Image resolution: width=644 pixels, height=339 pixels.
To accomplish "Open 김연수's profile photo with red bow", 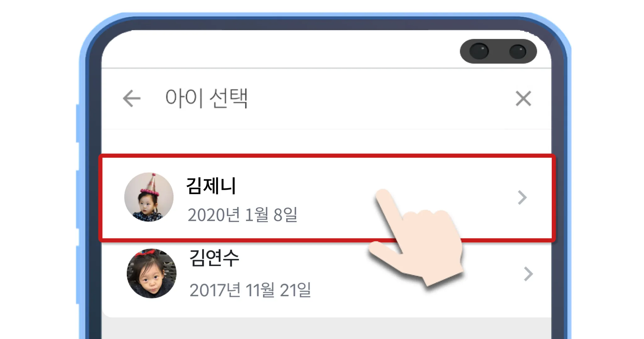I will click(152, 273).
